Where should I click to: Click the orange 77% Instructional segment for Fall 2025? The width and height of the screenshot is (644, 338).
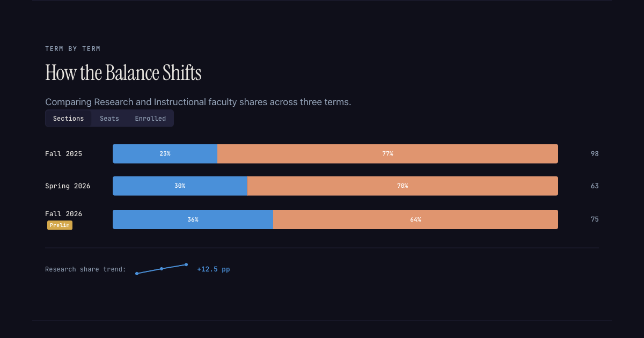click(387, 153)
